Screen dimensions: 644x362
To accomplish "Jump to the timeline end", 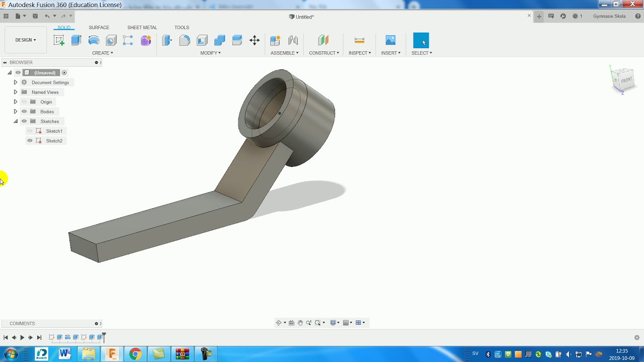I will [39, 337].
